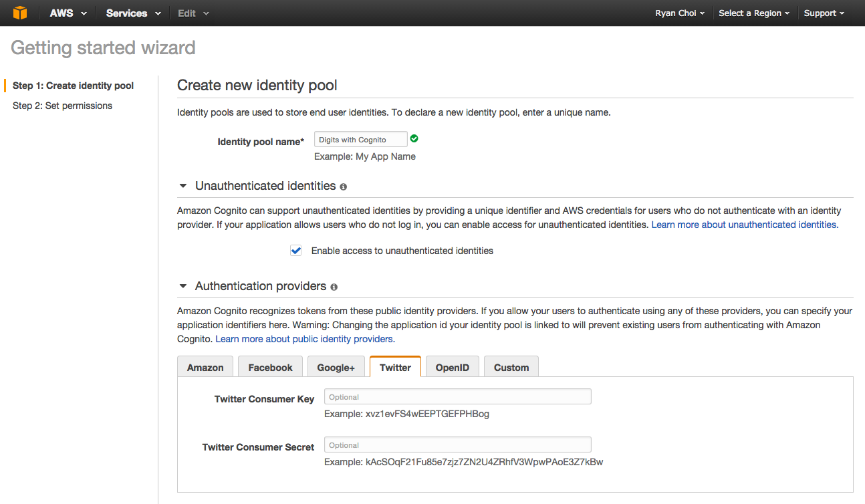Click the Twitter Consumer Key field
865x504 pixels.
click(457, 396)
